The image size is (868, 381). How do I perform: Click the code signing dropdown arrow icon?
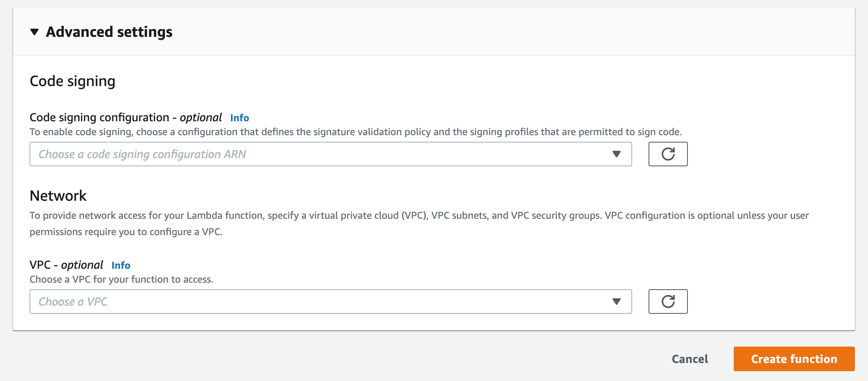click(616, 154)
